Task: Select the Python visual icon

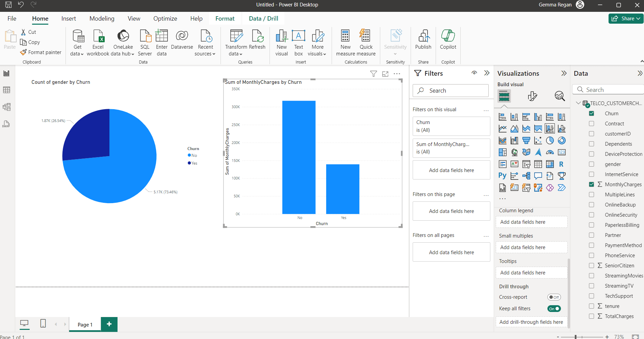Action: [503, 176]
